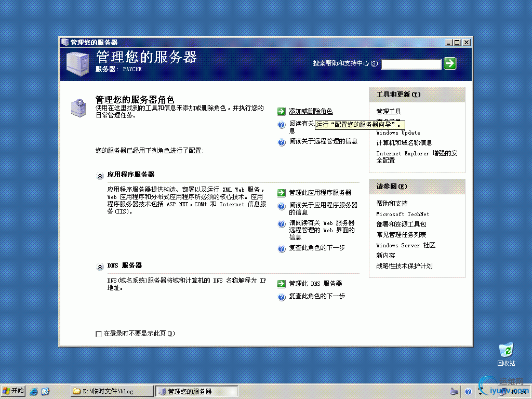Collapse the DNS 服务器 section
532x399 pixels.
(x=100, y=267)
